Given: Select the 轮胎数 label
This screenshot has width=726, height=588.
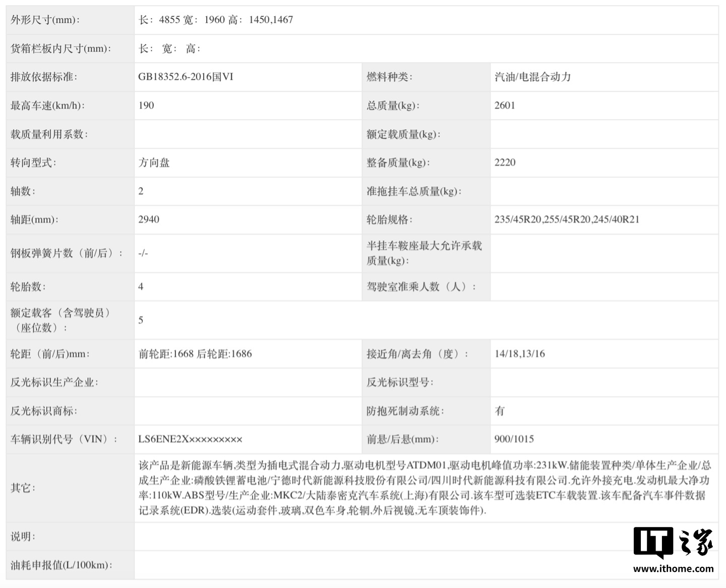Looking at the screenshot, I should coord(28,287).
